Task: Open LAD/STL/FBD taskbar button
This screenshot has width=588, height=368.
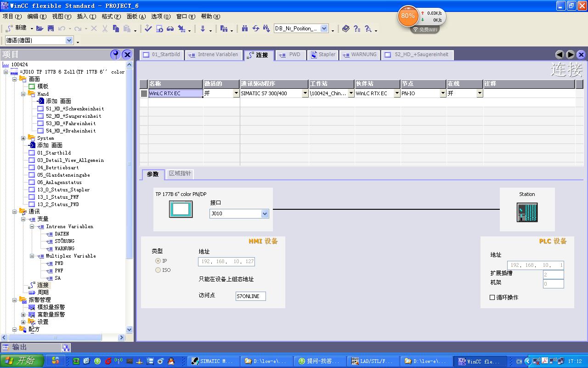Action: pos(373,361)
